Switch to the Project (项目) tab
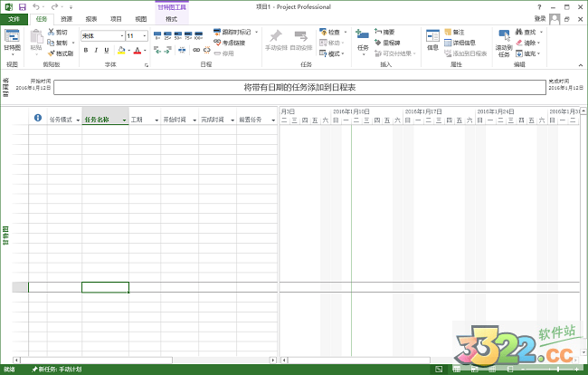 coord(116,19)
